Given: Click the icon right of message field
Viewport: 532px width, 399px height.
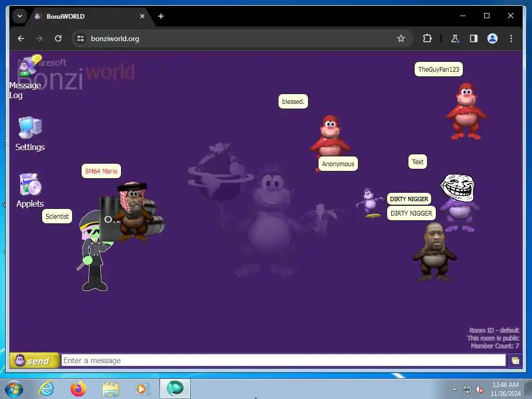Looking at the screenshot, I should pyautogui.click(x=515, y=361).
